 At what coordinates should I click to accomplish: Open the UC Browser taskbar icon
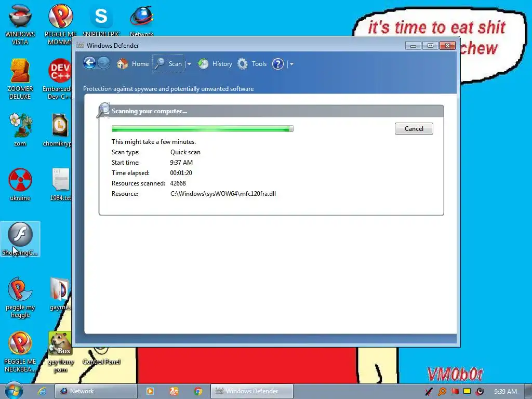pos(174,391)
